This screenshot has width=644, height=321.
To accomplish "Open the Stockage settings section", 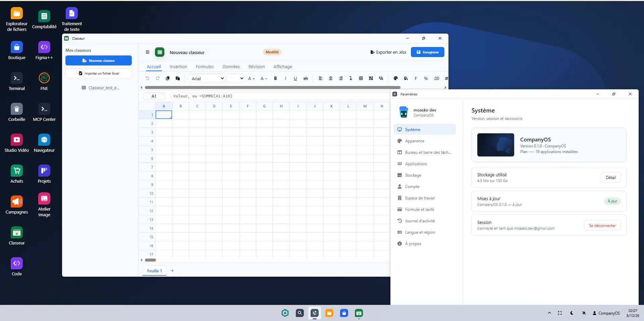I will coord(425,175).
